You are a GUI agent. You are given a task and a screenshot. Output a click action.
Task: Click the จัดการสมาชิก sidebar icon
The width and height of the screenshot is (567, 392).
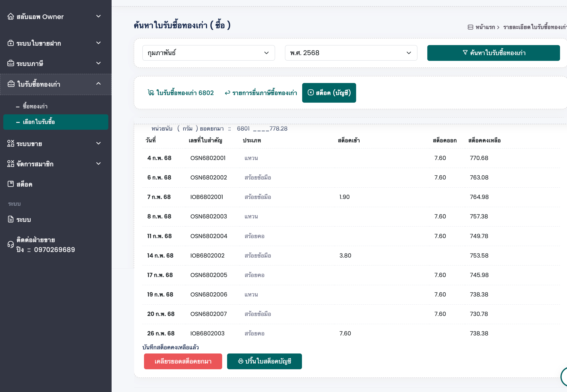tap(11, 164)
